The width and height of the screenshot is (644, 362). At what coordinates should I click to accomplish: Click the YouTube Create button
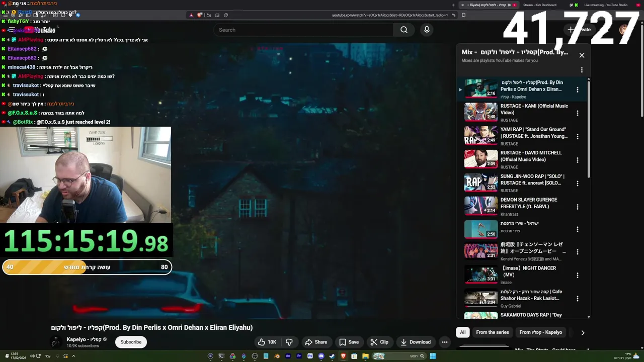(x=579, y=30)
